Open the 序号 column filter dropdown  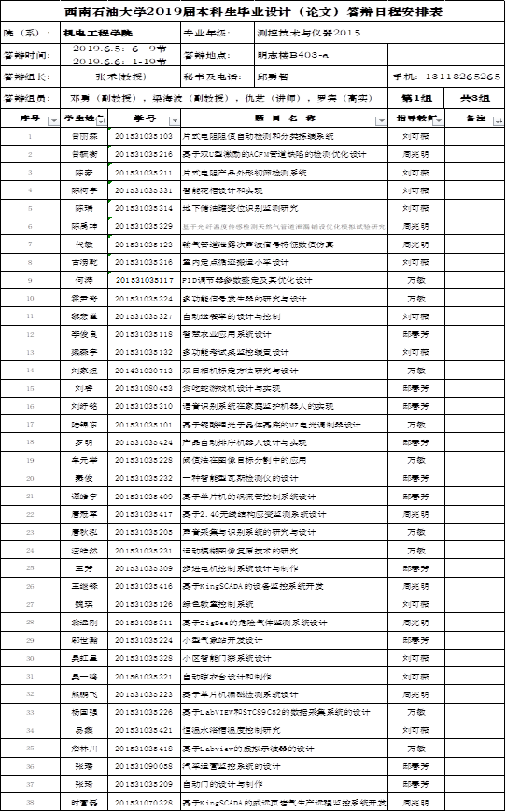coord(53,120)
